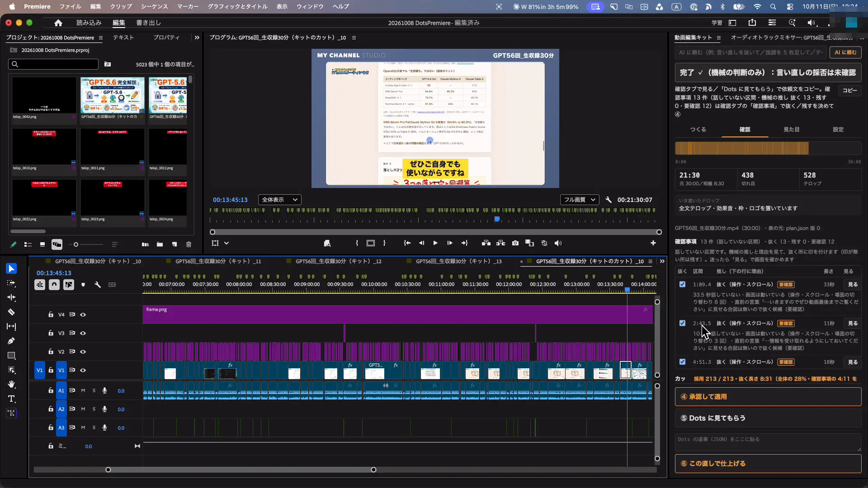Open Program monitor wrench settings
Image resolution: width=868 pixels, height=488 pixels.
609,200
